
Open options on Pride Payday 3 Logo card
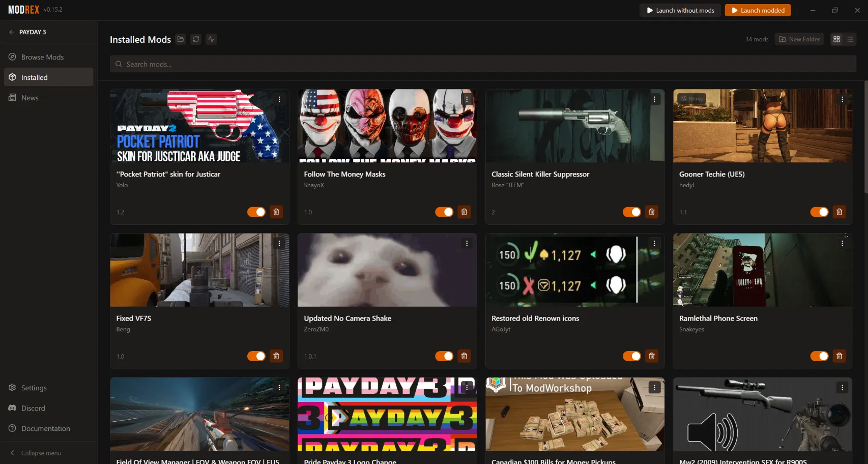pyautogui.click(x=467, y=388)
